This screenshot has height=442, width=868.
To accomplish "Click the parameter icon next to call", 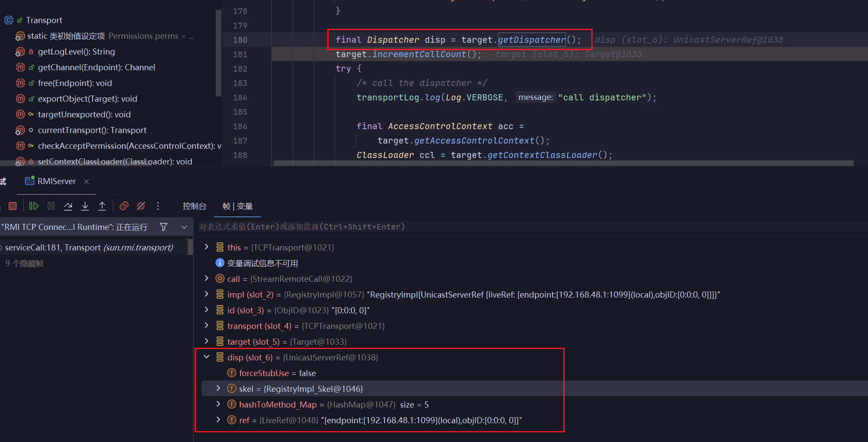I will click(220, 278).
